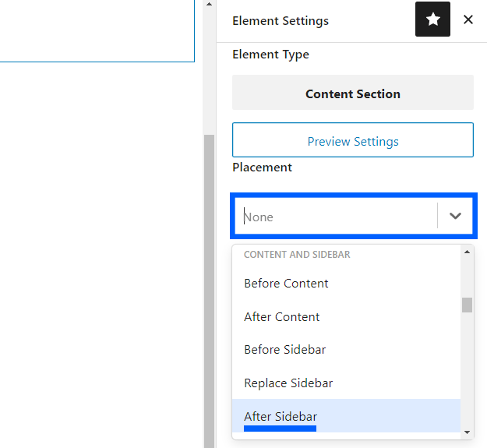Viewport: 487px width, 448px height.
Task: Click the Element Settings panel title
Action: pyautogui.click(x=281, y=21)
